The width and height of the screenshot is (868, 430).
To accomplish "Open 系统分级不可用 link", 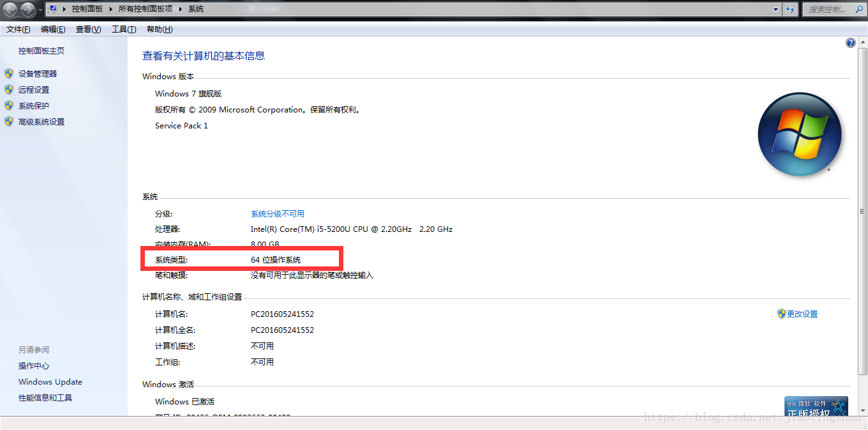I will tap(278, 214).
